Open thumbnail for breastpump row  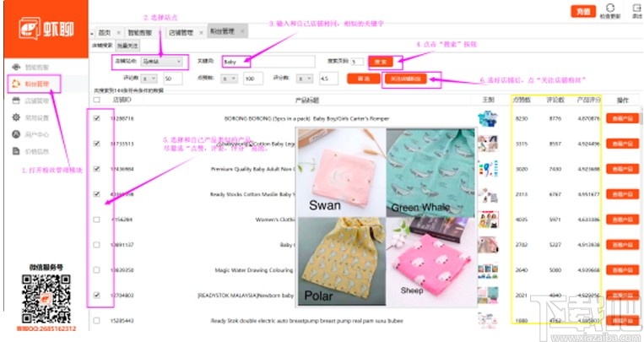(x=488, y=321)
